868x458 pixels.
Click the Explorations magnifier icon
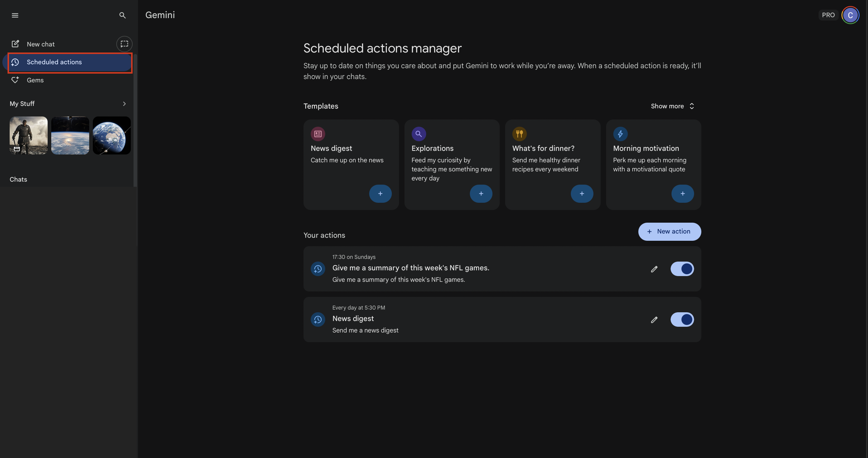pos(419,134)
